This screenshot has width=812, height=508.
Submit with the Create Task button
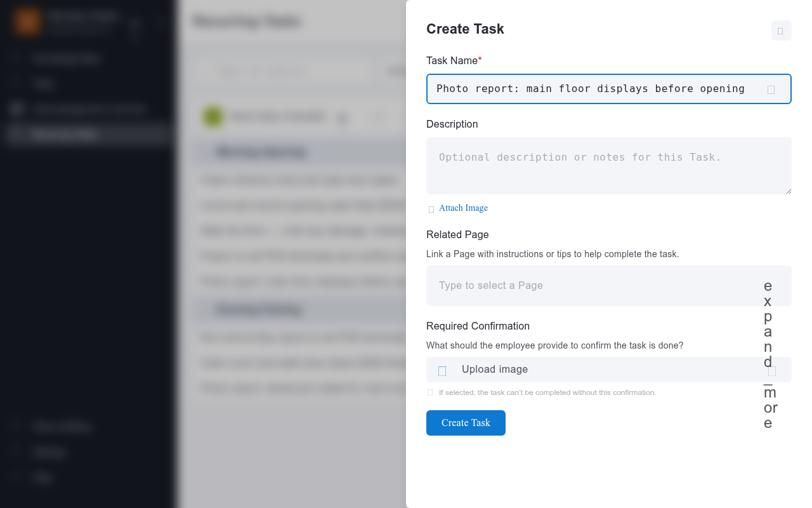click(466, 423)
